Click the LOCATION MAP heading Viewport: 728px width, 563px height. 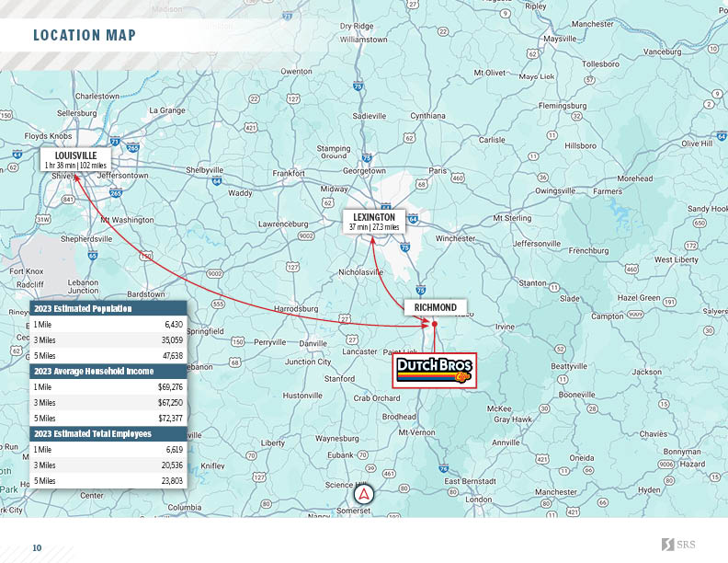click(x=85, y=35)
